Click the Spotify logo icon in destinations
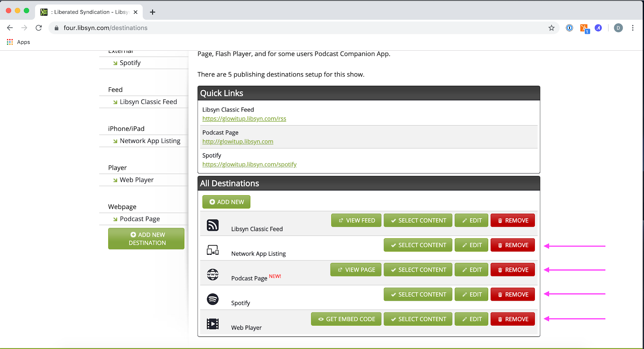Image resolution: width=644 pixels, height=349 pixels. 213,299
